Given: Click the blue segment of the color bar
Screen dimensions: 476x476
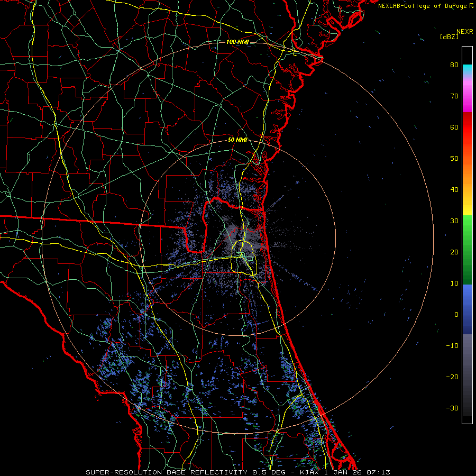Looking at the screenshot, I should coord(467,309).
